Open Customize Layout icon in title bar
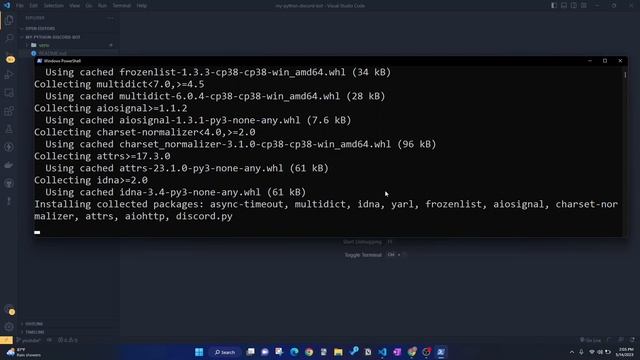Image resolution: width=640 pixels, height=360 pixels. [584, 5]
